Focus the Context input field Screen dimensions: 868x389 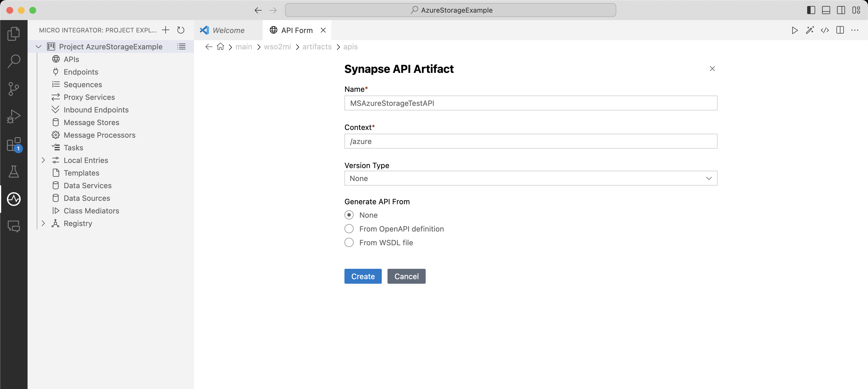531,141
